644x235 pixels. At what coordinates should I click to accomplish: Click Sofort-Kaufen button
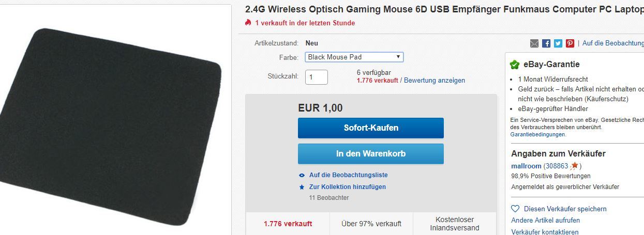[x=371, y=128]
